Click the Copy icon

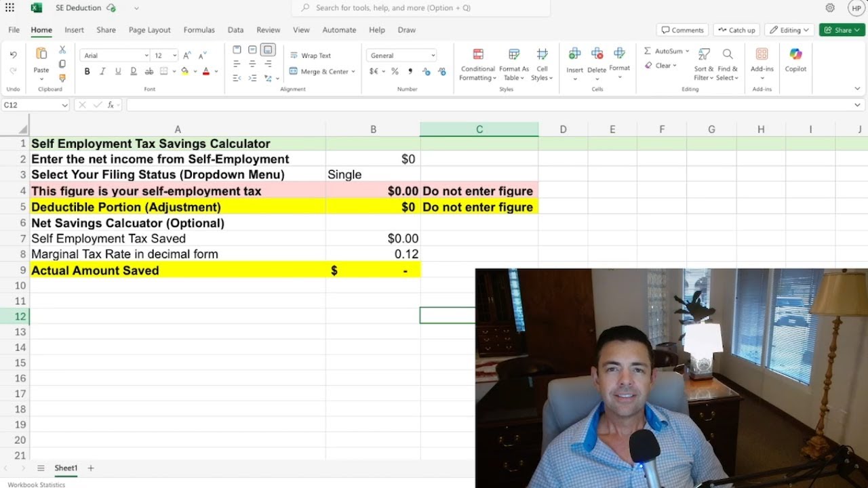pyautogui.click(x=62, y=64)
